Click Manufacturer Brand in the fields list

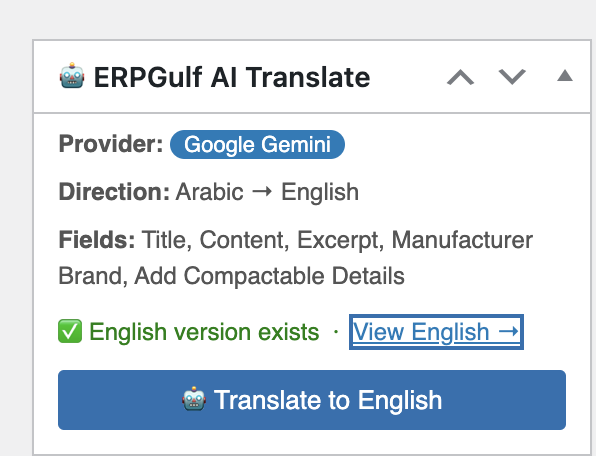pos(296,258)
